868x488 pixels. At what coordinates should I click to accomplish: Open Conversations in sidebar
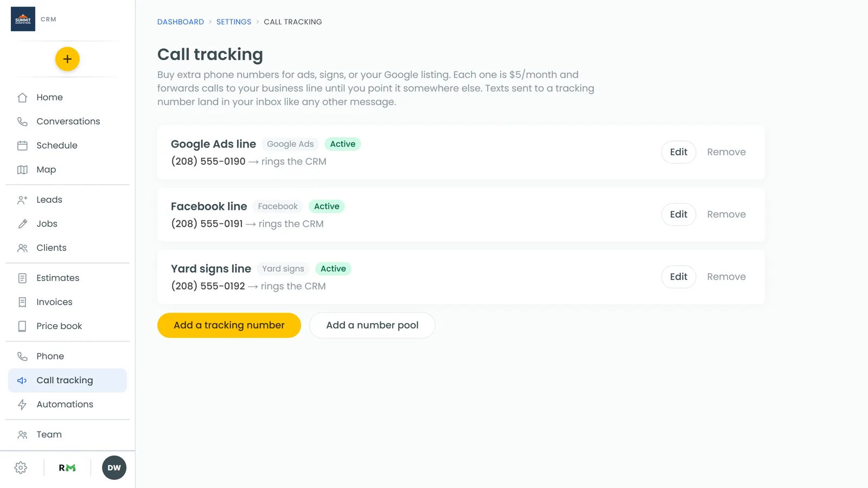(x=67, y=121)
